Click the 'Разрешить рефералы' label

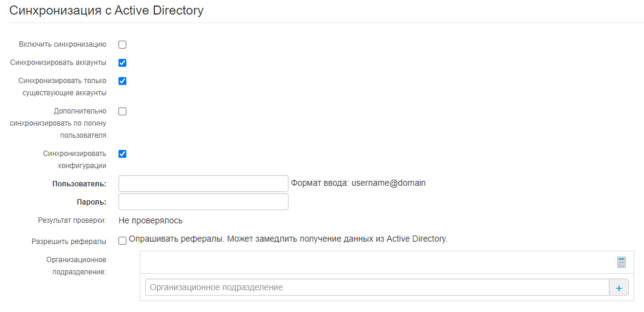69,241
